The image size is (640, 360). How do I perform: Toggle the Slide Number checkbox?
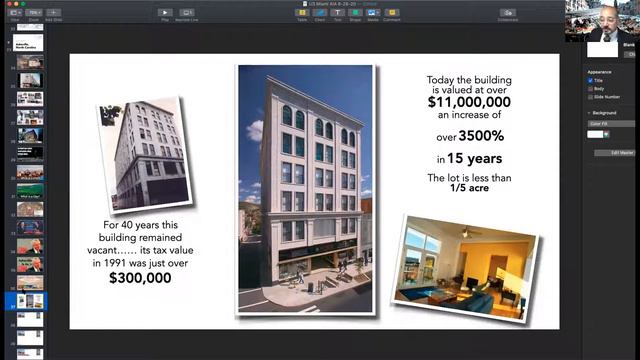click(x=590, y=97)
